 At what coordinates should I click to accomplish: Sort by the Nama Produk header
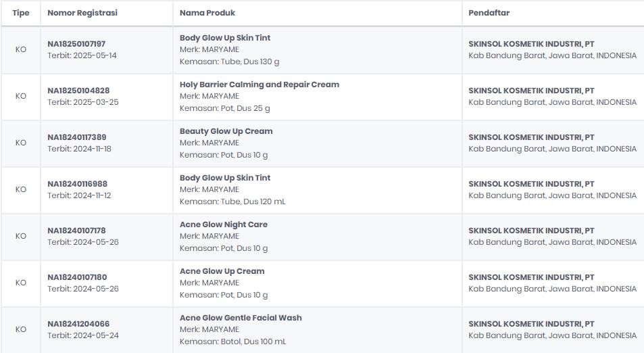207,13
